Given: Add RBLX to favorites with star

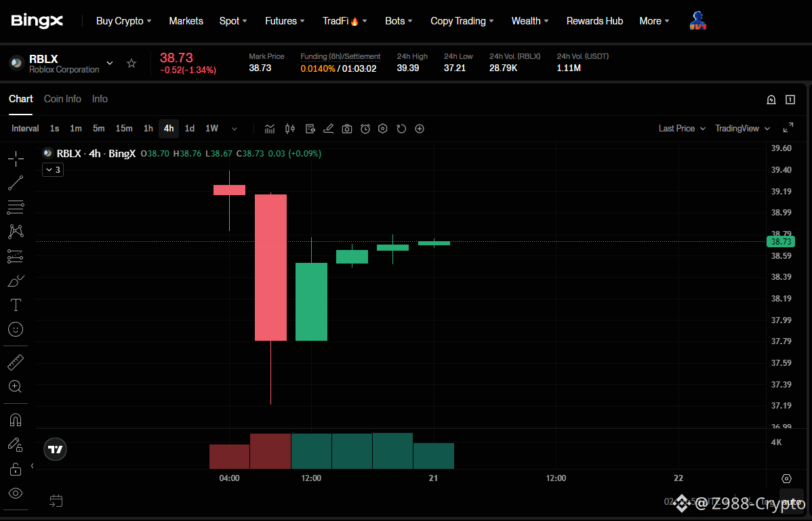Looking at the screenshot, I should (131, 63).
